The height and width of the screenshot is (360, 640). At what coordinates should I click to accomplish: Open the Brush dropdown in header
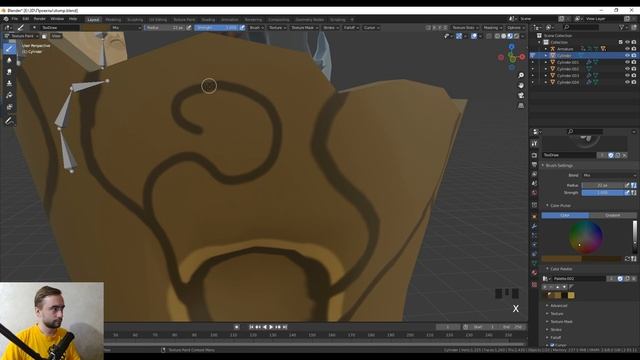pyautogui.click(x=256, y=28)
